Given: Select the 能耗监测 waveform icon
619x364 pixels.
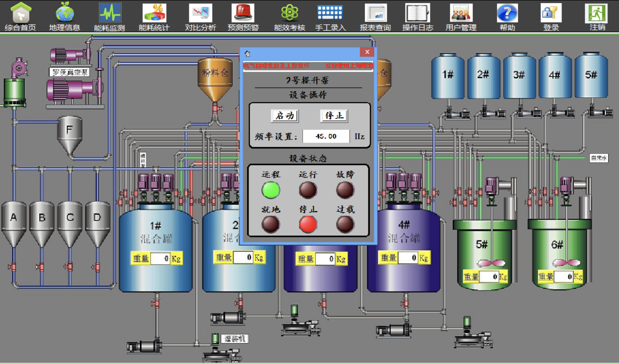Looking at the screenshot, I should tap(110, 12).
